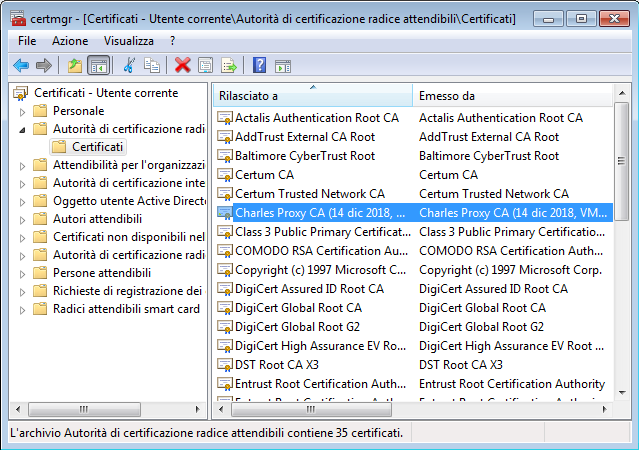Expand the Autori attendibili node
The height and width of the screenshot is (450, 639).
(23, 220)
